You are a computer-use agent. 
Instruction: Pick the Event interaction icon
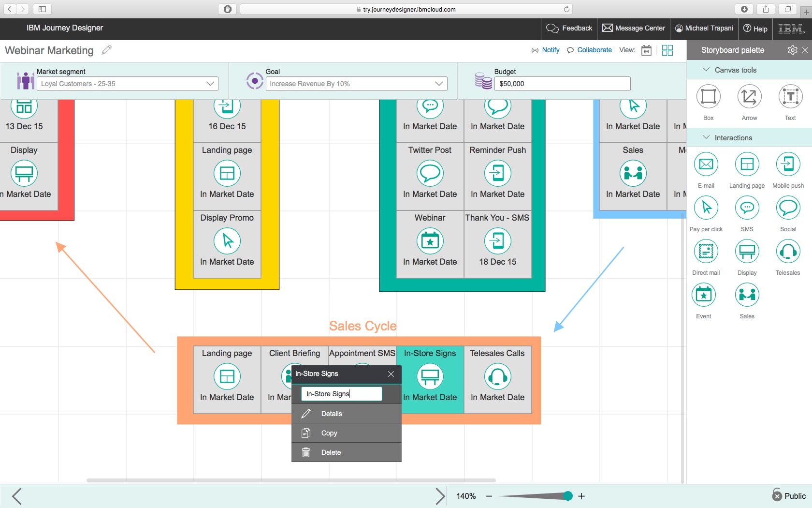(x=703, y=295)
